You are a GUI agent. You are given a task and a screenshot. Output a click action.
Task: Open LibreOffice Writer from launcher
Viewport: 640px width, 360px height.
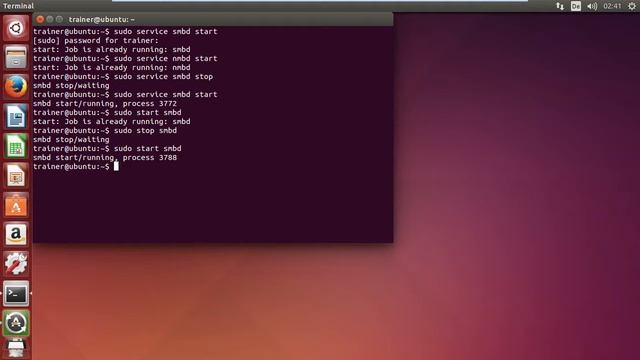pos(16,116)
